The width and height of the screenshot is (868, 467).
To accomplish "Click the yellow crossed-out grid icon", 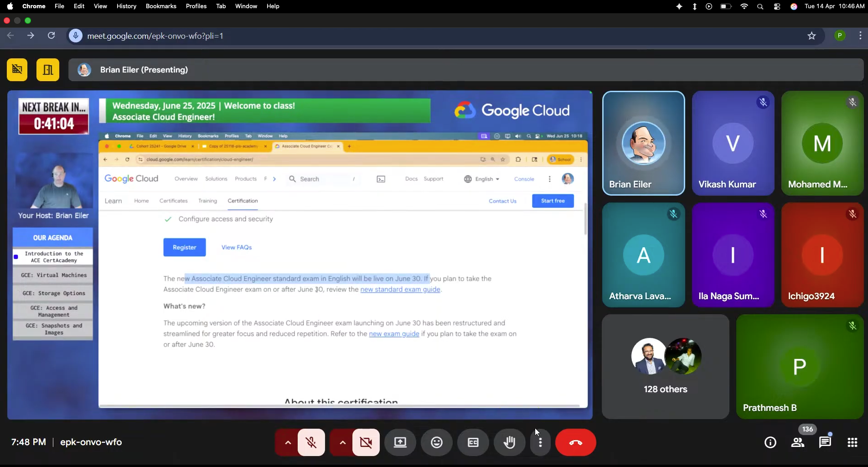I will click(x=17, y=70).
